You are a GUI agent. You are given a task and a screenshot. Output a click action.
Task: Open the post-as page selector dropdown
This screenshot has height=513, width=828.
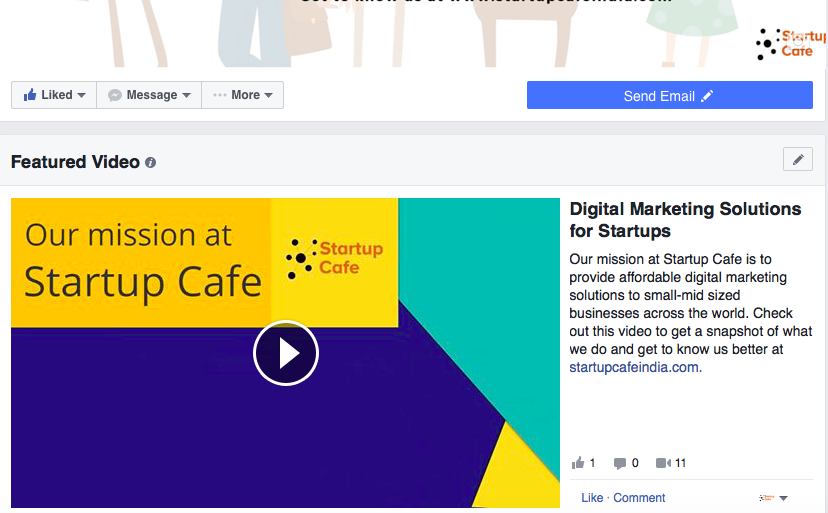[x=773, y=498]
